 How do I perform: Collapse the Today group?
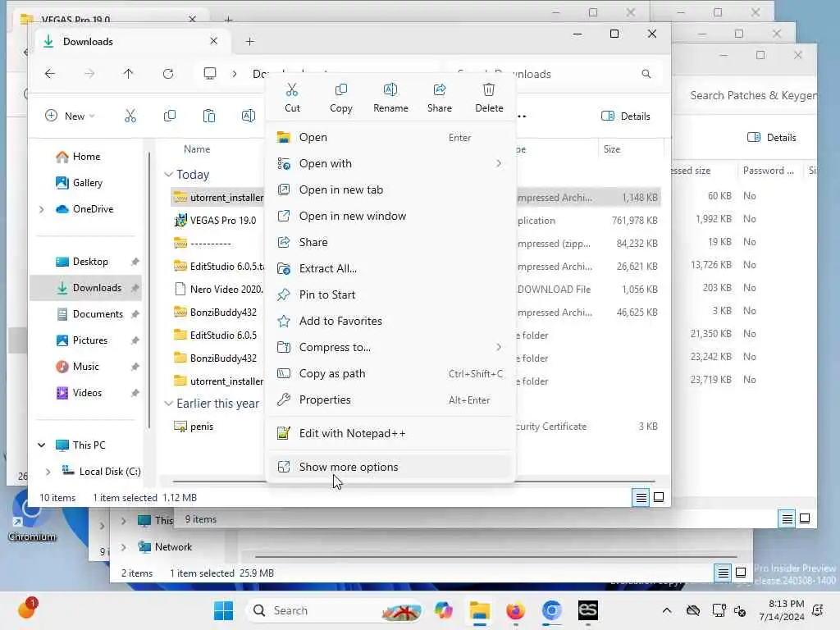168,175
